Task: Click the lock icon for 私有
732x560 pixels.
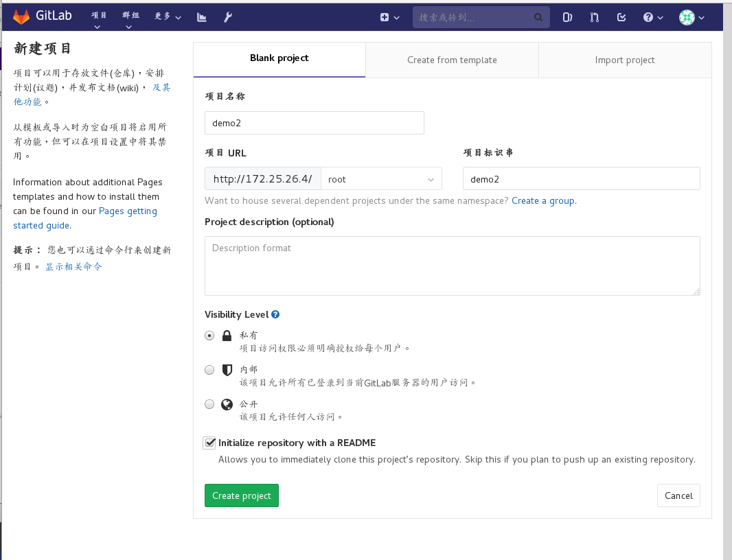Action: pyautogui.click(x=227, y=336)
